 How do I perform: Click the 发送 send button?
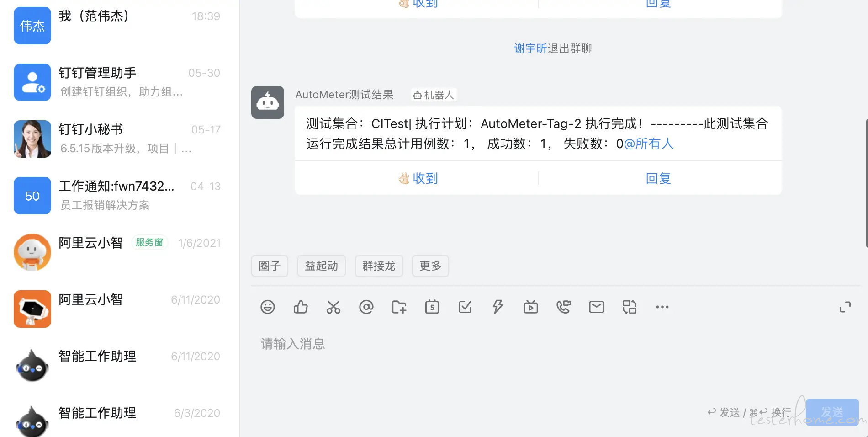(x=832, y=412)
